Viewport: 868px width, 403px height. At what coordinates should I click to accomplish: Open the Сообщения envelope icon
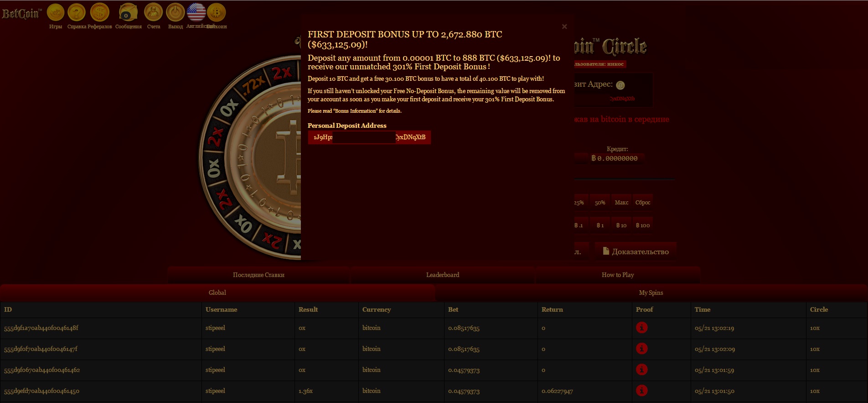click(128, 13)
